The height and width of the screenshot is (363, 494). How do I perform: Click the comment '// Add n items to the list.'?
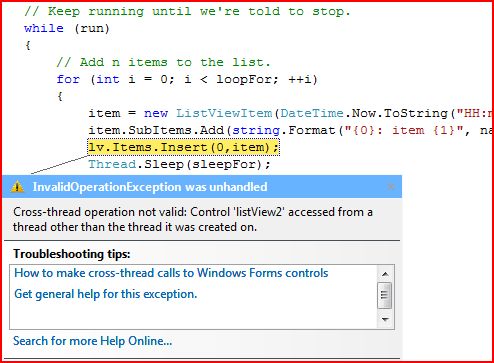click(x=163, y=62)
